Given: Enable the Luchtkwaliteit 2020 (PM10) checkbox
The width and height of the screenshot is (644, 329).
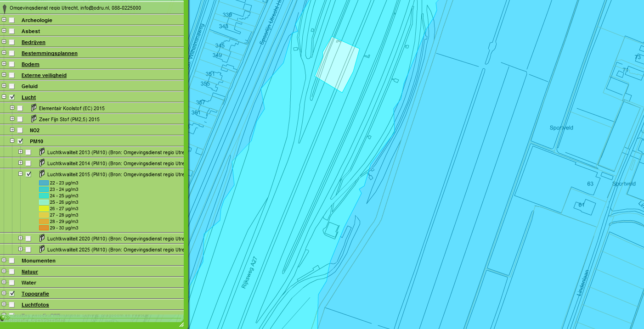Looking at the screenshot, I should (x=28, y=239).
